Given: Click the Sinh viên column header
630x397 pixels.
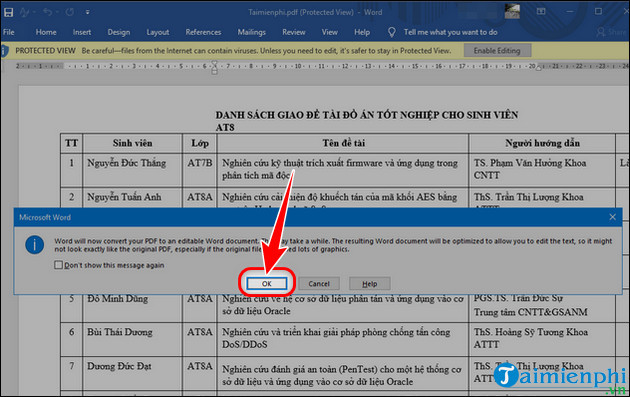Looking at the screenshot, I should (x=132, y=143).
